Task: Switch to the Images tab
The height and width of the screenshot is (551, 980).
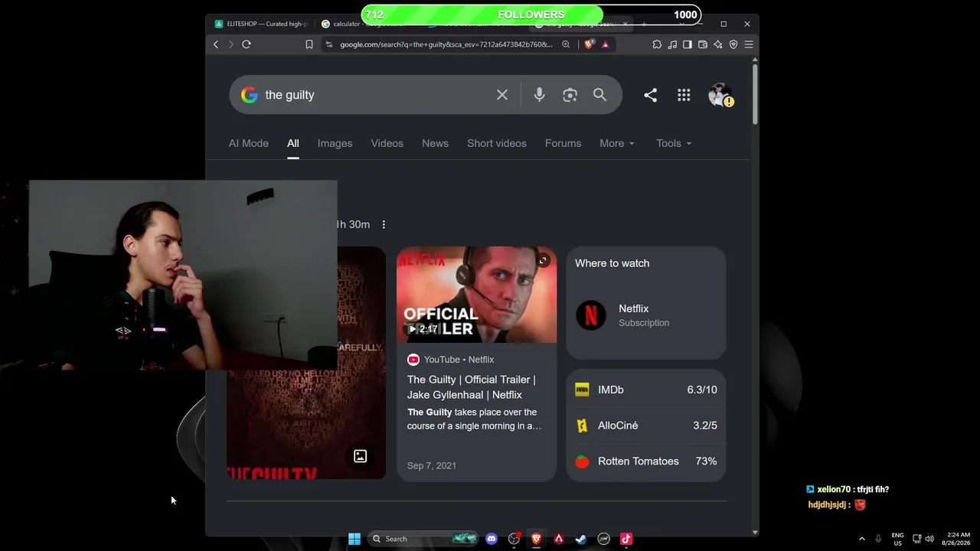Action: click(335, 143)
